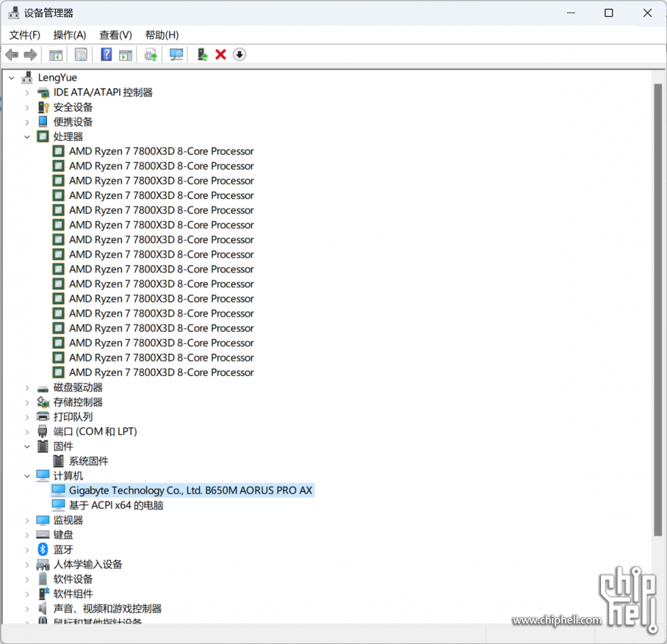
Task: Expand the IDE ATA/ATAPI 控制器 node
Action: coord(27,93)
